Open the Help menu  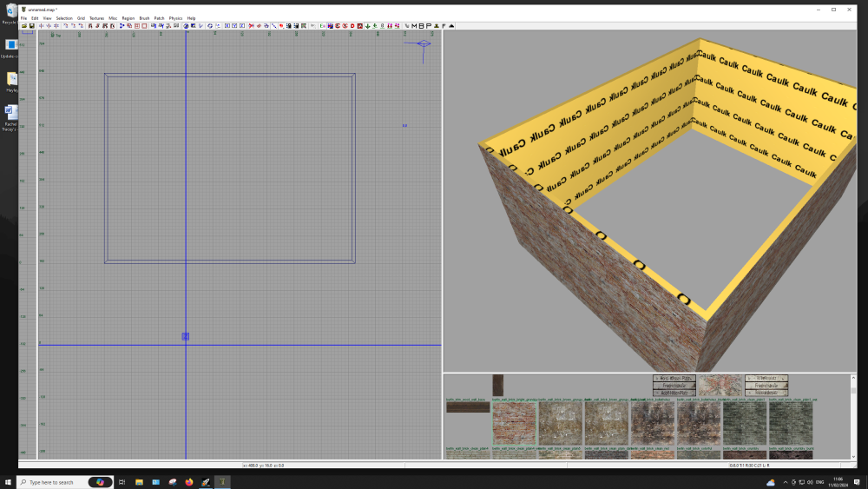click(x=191, y=18)
